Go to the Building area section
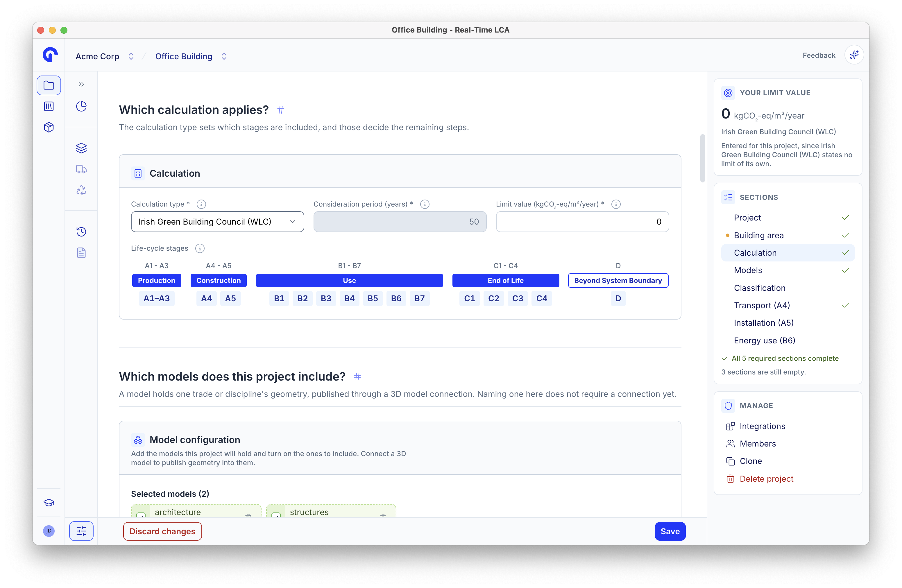Image resolution: width=902 pixels, height=588 pixels. (x=788, y=235)
